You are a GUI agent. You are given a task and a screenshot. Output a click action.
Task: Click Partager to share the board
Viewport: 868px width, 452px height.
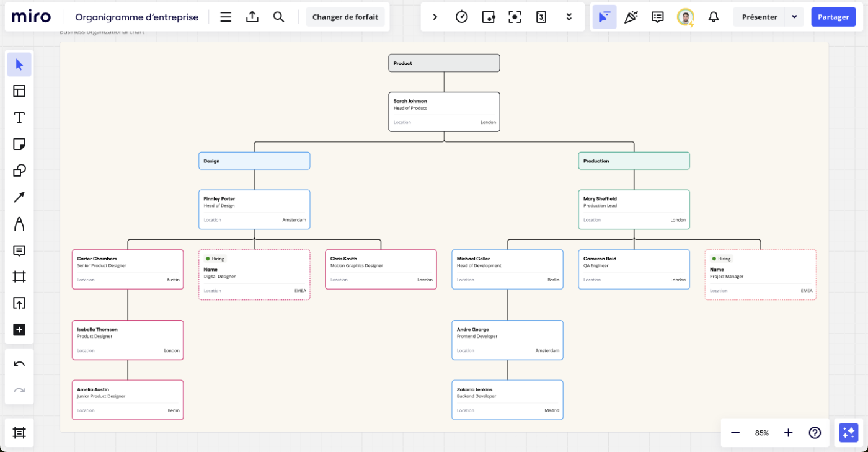pyautogui.click(x=833, y=17)
